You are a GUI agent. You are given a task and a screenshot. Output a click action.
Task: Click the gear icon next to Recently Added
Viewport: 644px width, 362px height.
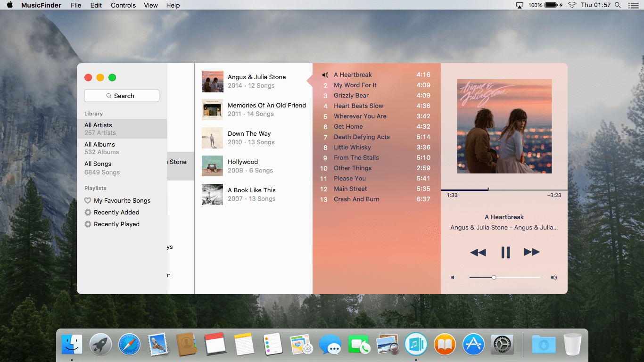click(88, 213)
